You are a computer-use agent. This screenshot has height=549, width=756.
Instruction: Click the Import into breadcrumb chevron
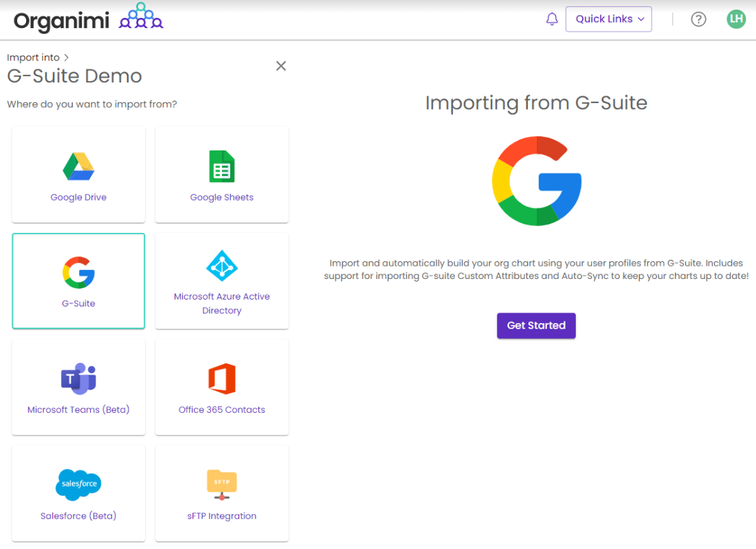click(66, 58)
